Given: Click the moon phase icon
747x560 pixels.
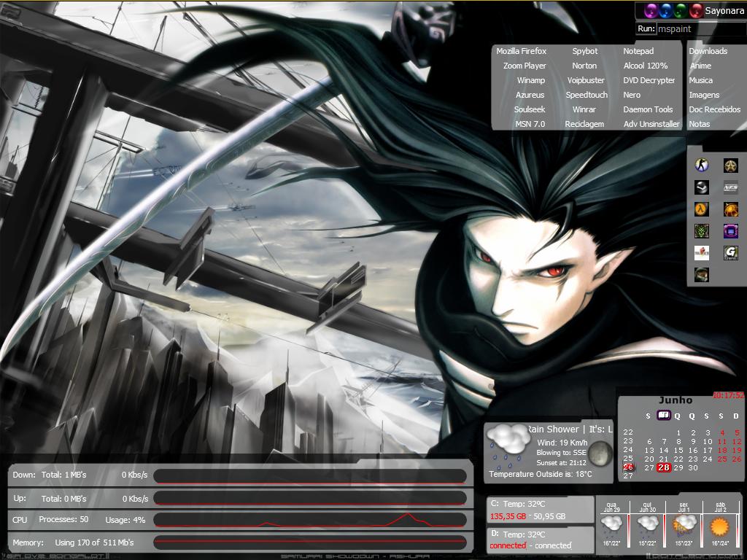Looking at the screenshot, I should [600, 454].
